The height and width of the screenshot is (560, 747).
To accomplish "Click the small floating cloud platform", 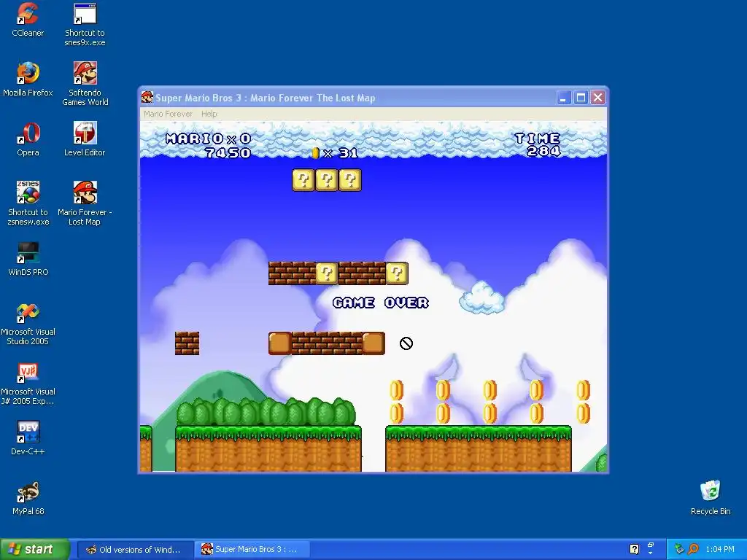I will pos(481,298).
